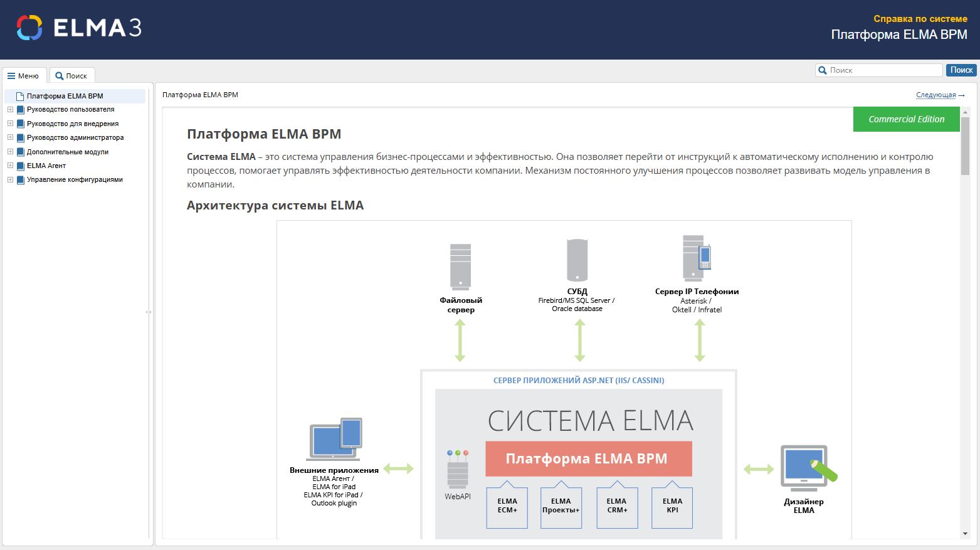Click the Платформа ELMA BPM breadcrumb text
980x550 pixels.
point(200,95)
